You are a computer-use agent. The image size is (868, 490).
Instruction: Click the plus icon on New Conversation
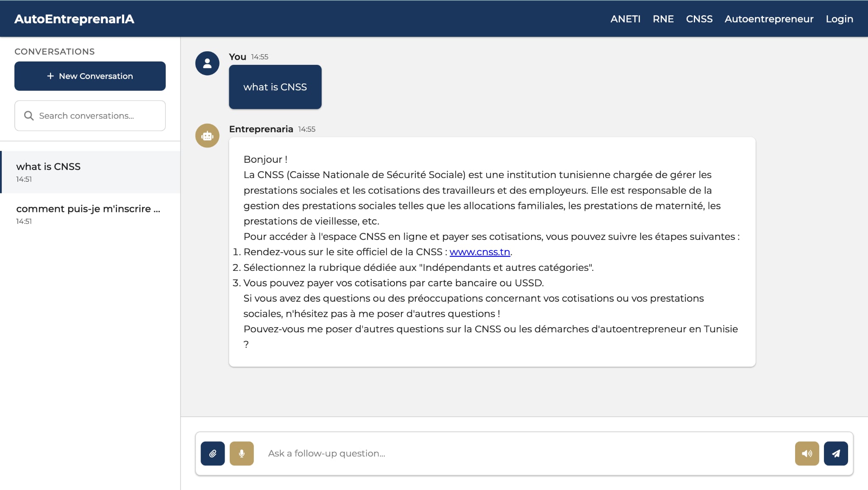pos(50,76)
